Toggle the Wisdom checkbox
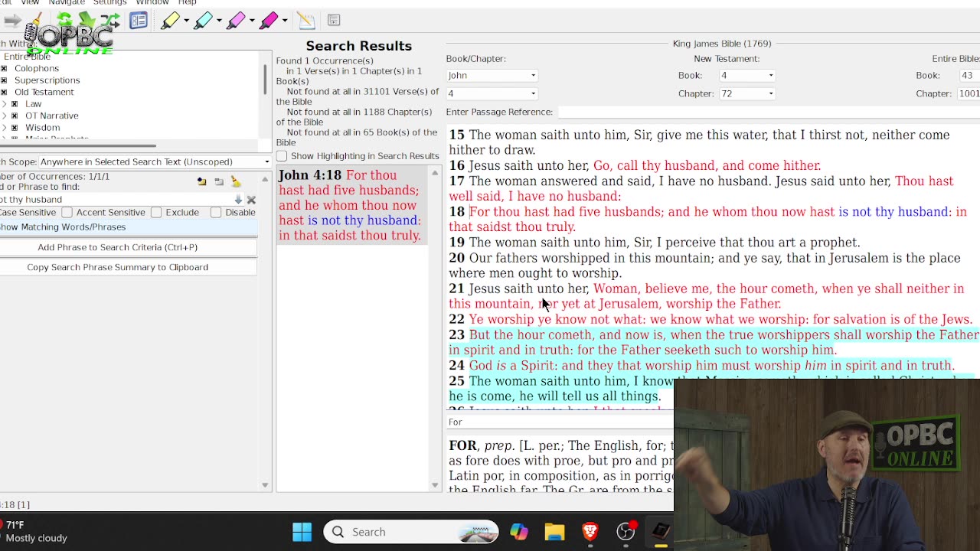 click(15, 128)
